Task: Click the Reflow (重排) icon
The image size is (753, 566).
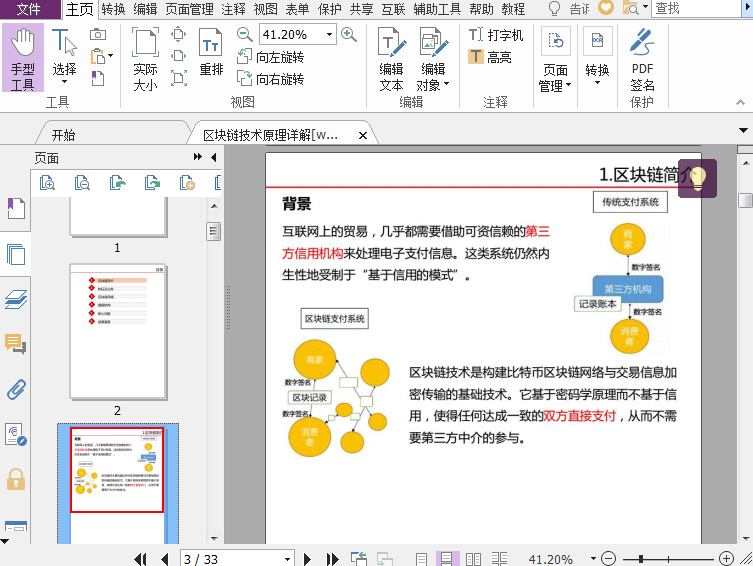Action: [211, 53]
